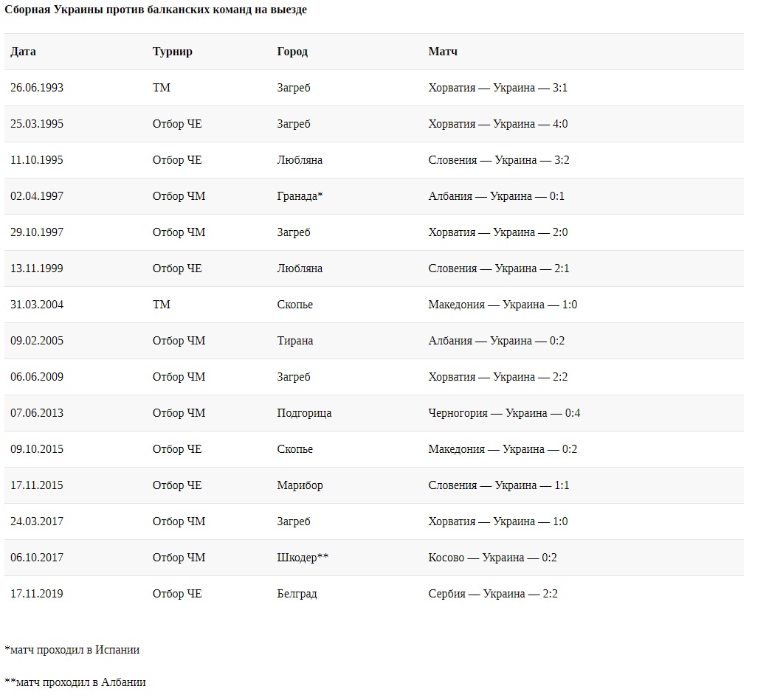Image resolution: width=783 pixels, height=700 pixels.
Task: Click the date 26.06.1993
Action: 37,88
